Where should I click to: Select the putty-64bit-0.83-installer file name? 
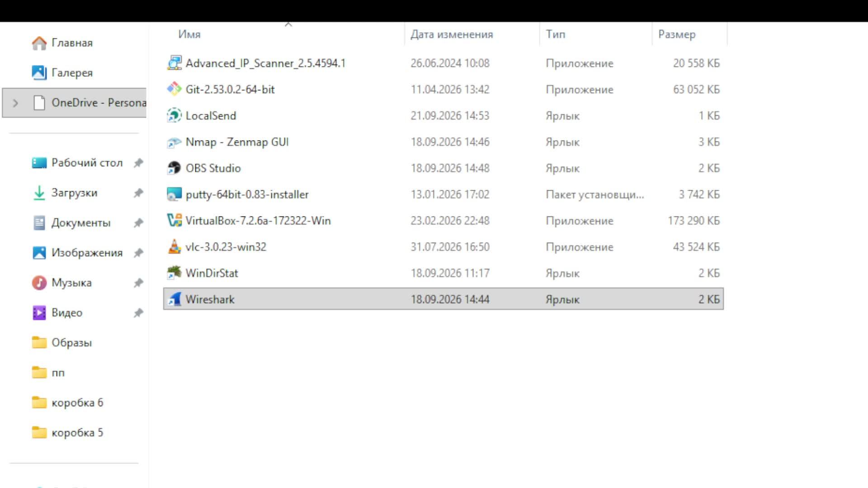point(247,194)
